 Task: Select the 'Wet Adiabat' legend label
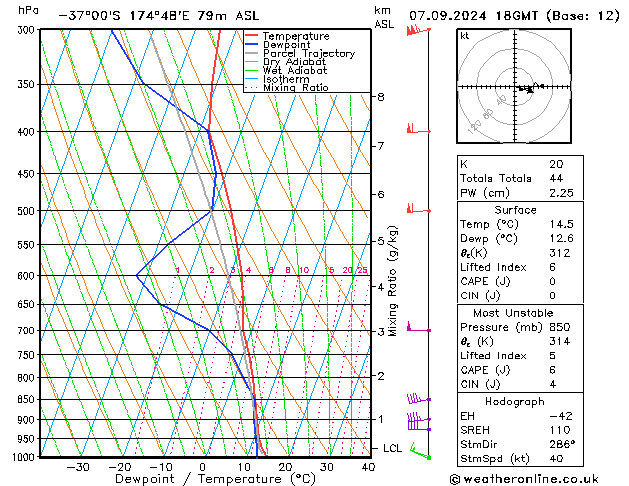pos(295,70)
